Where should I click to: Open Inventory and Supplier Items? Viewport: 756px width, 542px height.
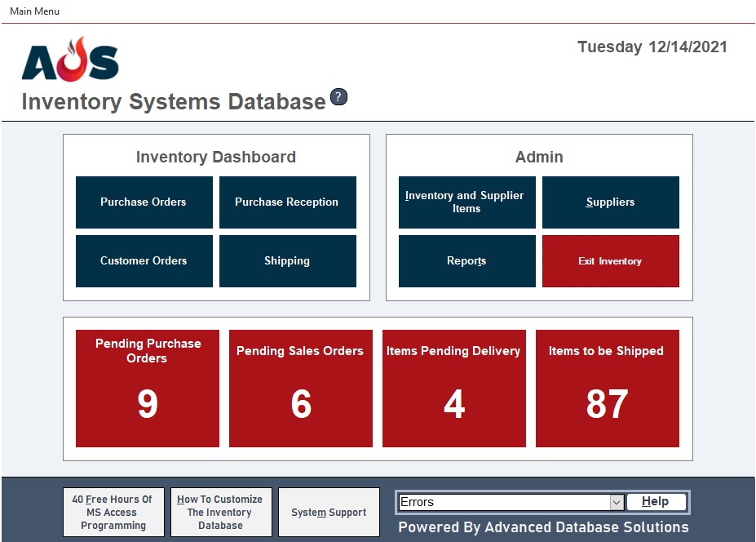click(x=466, y=202)
